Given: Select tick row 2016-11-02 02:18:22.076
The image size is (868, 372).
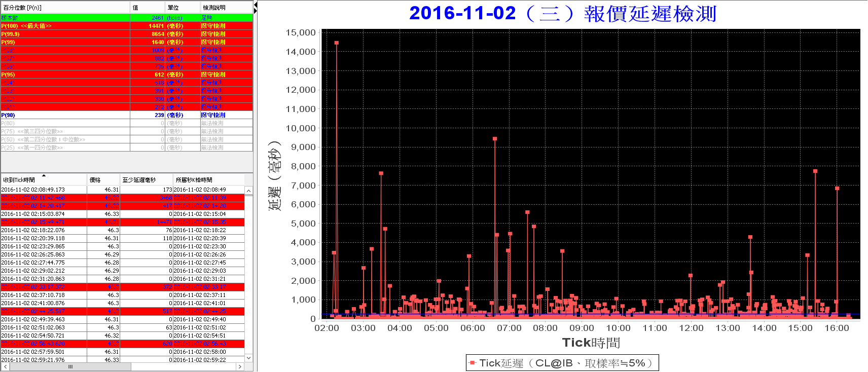Looking at the screenshot, I should [123, 230].
